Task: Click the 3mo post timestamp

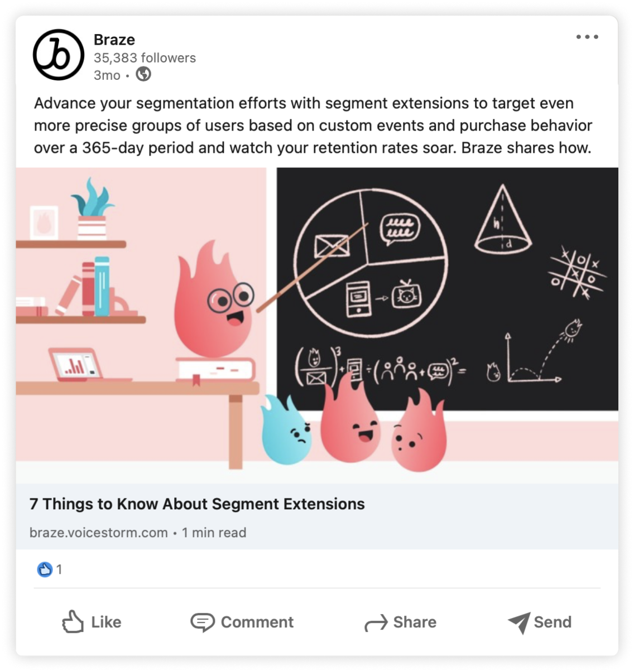Action: point(107,75)
